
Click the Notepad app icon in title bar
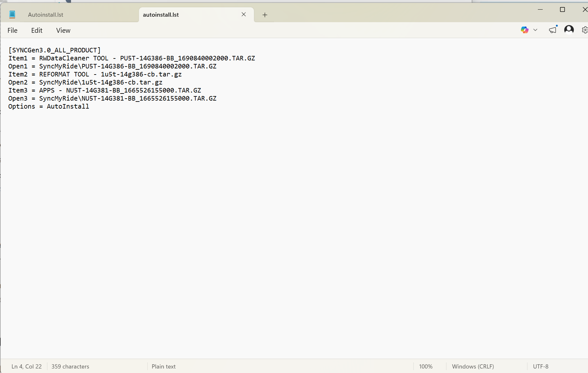pos(12,14)
